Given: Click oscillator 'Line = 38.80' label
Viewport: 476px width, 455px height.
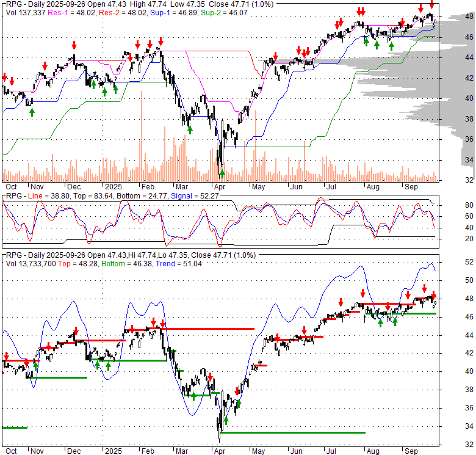Looking at the screenshot, I should click(x=49, y=196).
